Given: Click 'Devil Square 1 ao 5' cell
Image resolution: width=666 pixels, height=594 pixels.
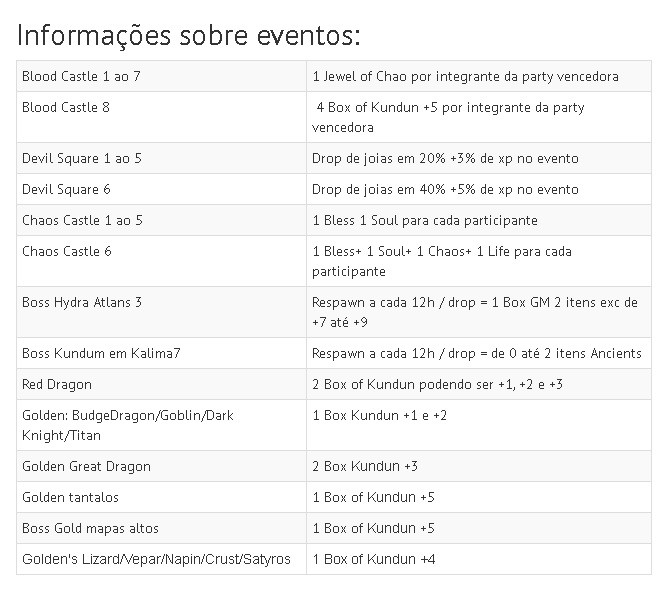Looking at the screenshot, I should click(161, 158).
